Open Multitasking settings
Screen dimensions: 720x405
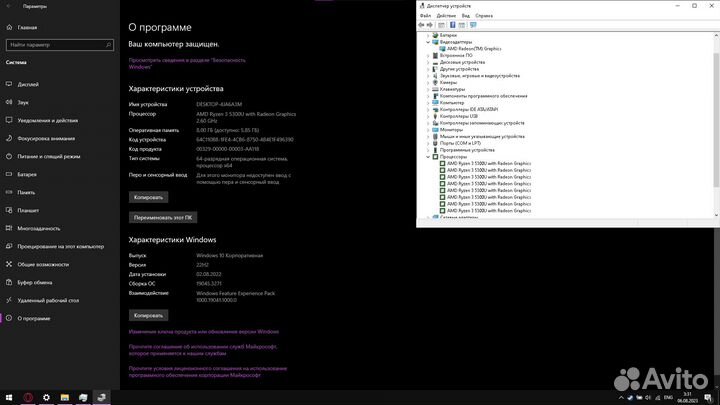39,228
